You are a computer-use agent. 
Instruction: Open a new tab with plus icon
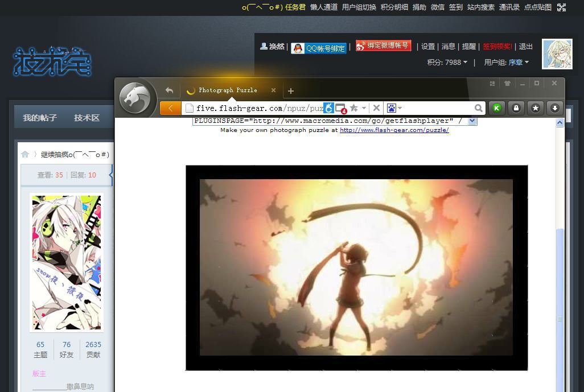(291, 91)
